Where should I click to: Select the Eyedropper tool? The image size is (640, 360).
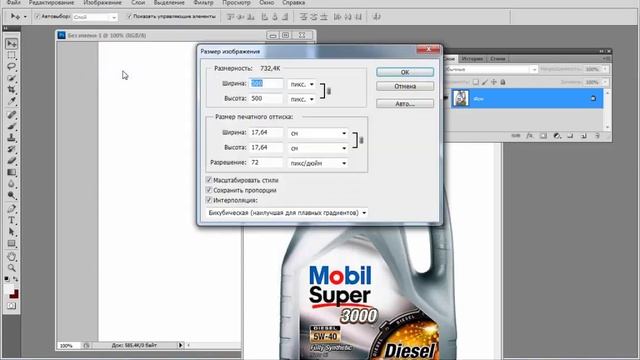[11, 101]
